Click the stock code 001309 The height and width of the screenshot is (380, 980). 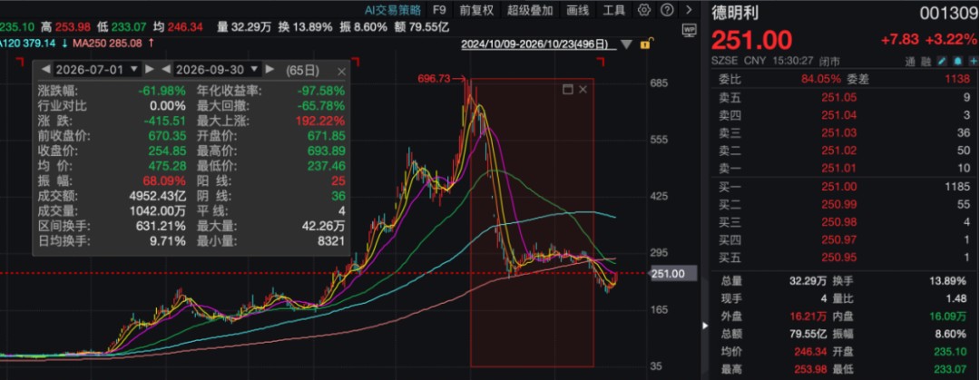947,13
